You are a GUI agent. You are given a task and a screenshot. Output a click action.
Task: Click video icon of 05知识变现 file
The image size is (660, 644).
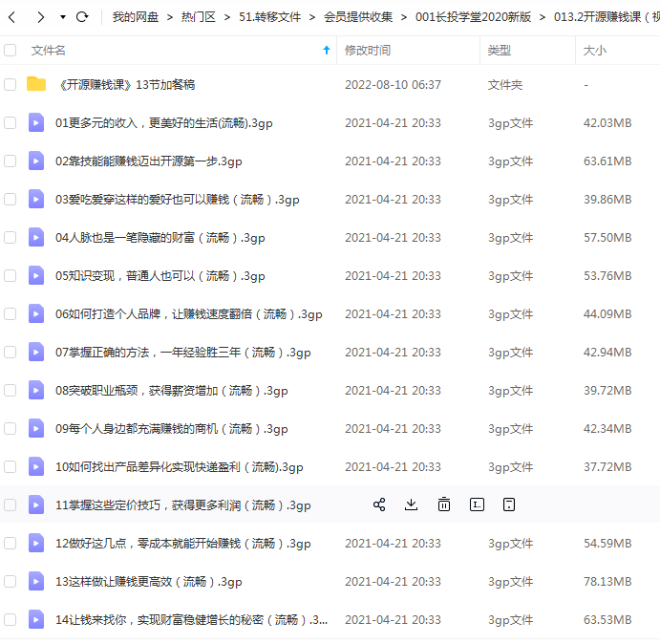pyautogui.click(x=36, y=275)
